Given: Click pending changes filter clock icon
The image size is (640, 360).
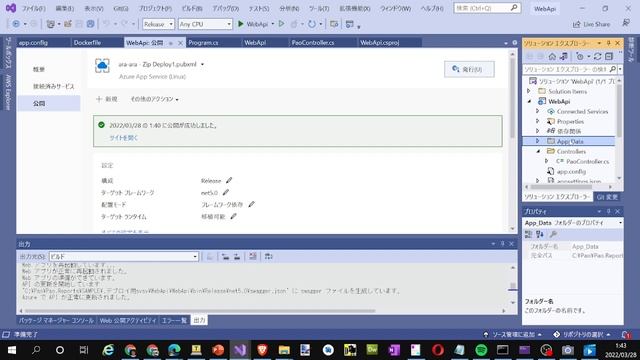Looking at the screenshot, I should pos(580,56).
